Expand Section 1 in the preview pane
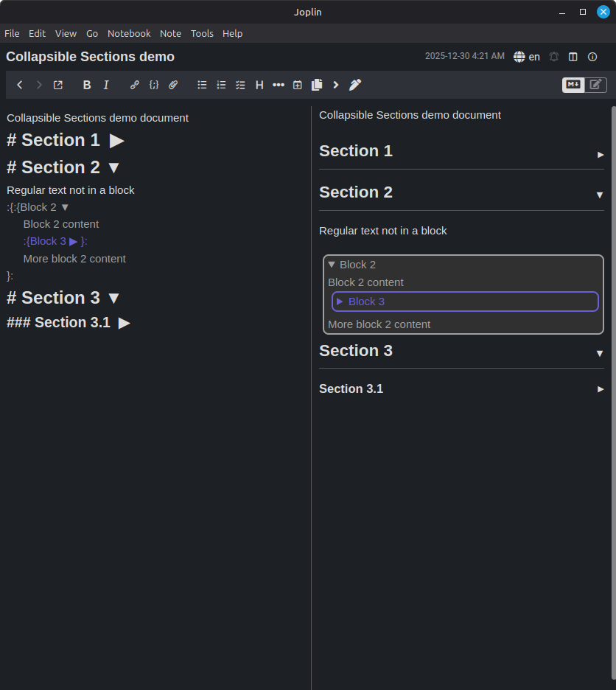The height and width of the screenshot is (690, 616). [x=601, y=155]
